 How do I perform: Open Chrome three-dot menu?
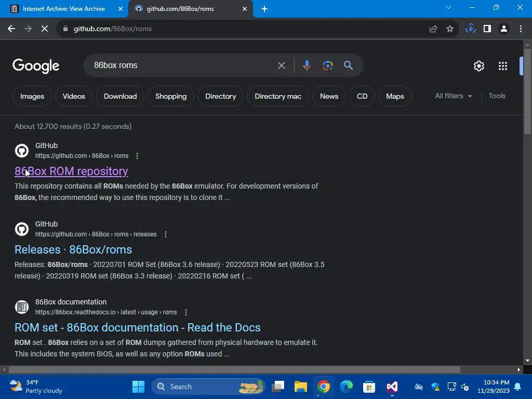click(x=521, y=29)
